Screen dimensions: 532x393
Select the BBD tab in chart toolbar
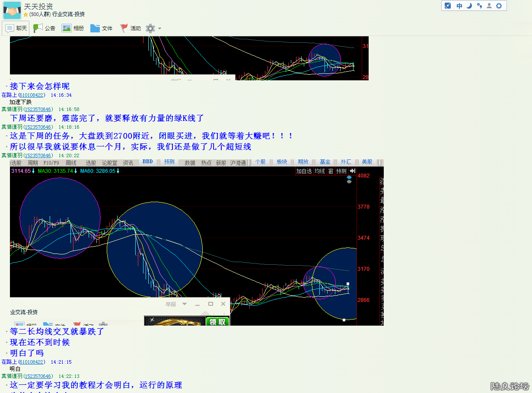coord(147,162)
